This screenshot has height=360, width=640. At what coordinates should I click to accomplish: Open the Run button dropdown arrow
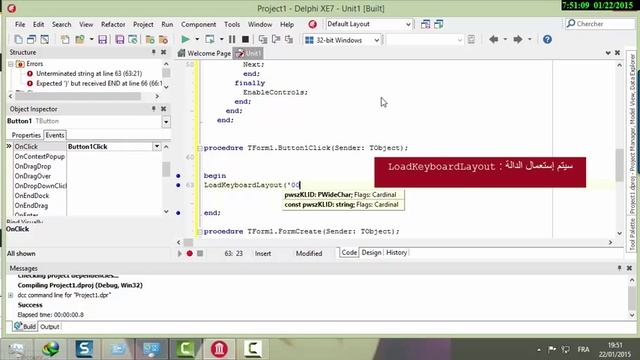tap(197, 40)
